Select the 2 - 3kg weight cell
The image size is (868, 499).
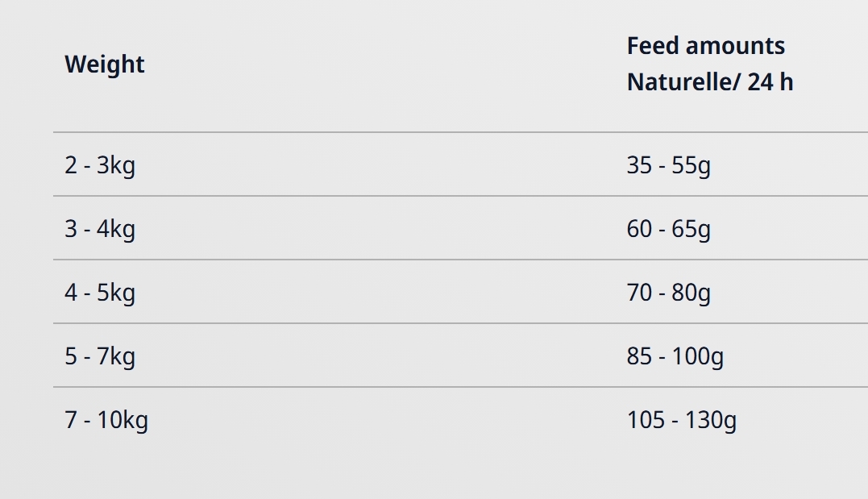[x=100, y=165]
